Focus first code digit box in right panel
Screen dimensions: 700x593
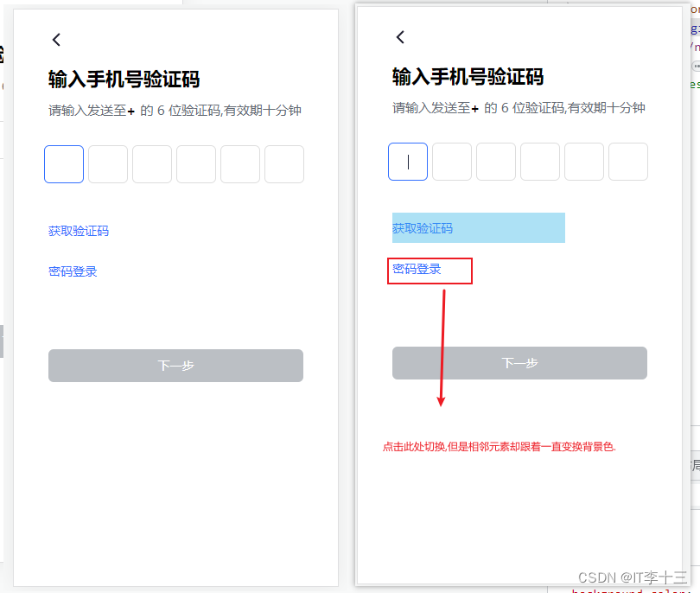coord(408,162)
